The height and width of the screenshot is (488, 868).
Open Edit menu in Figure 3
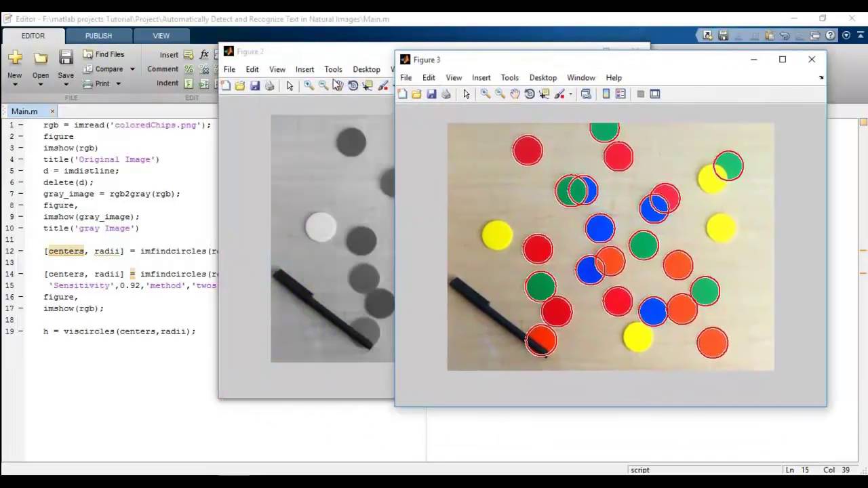tap(429, 78)
